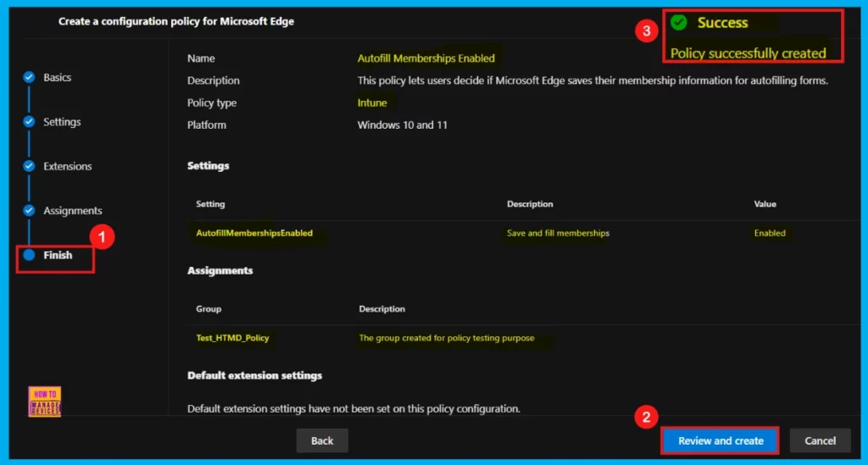Open the Extensions wizard step
Screen dimensions: 868x465
[68, 166]
